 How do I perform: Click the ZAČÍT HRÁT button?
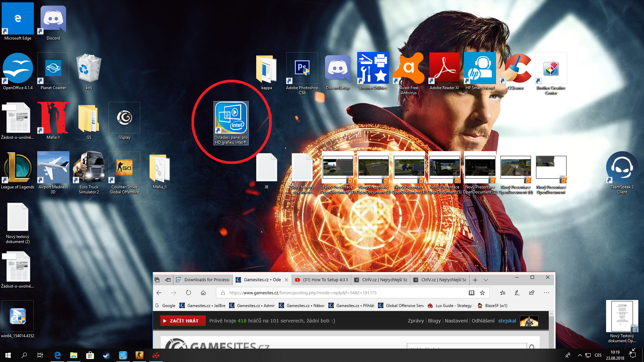pyautogui.click(x=183, y=321)
